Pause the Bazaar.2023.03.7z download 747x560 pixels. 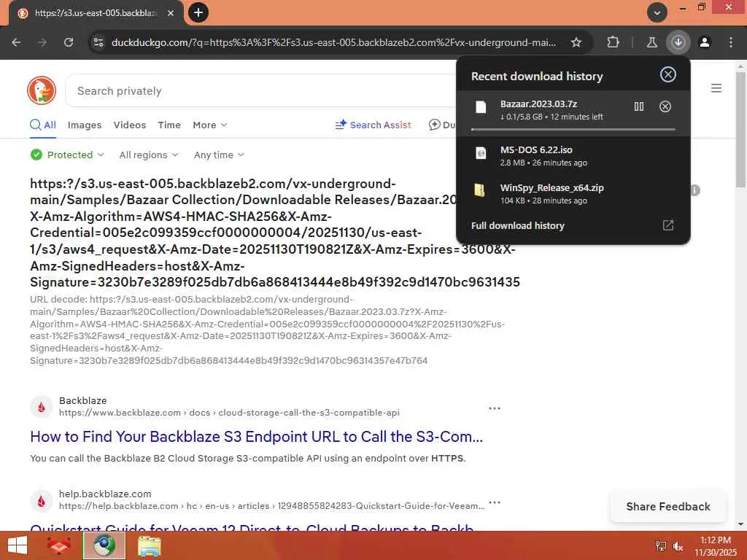[639, 106]
